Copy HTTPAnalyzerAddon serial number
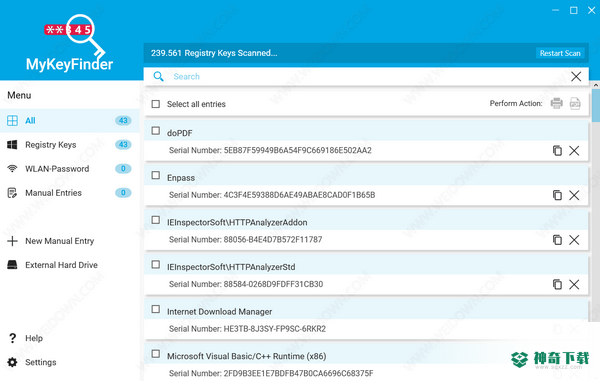Viewport: 600px width, 381px height. pos(557,240)
